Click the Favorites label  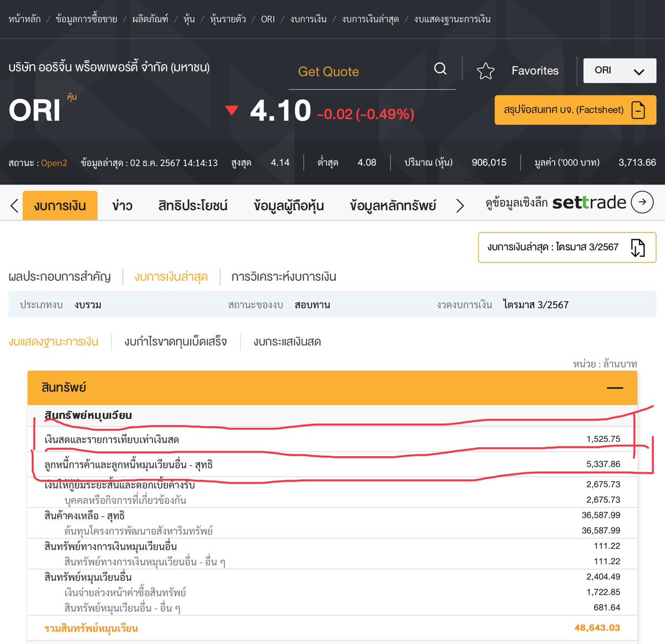(x=535, y=71)
